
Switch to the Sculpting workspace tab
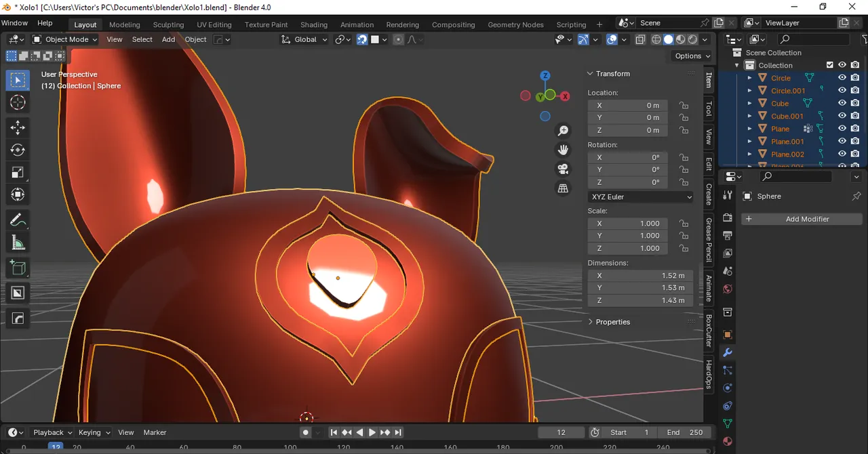point(168,24)
